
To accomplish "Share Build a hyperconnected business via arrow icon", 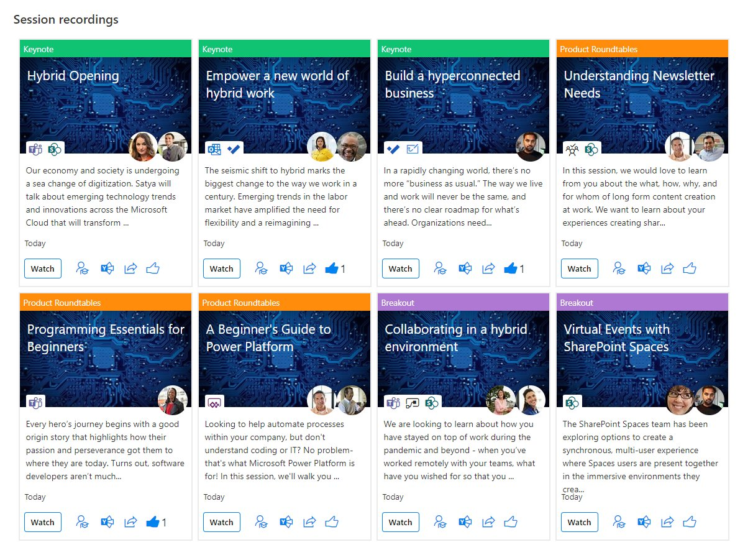I will tap(488, 269).
